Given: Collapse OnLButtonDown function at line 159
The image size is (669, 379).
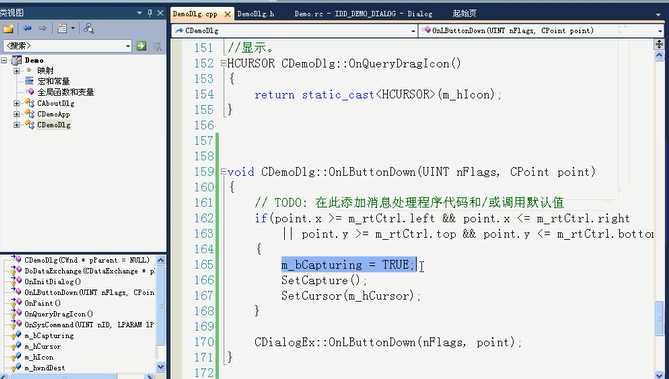Looking at the screenshot, I should pyautogui.click(x=223, y=172).
